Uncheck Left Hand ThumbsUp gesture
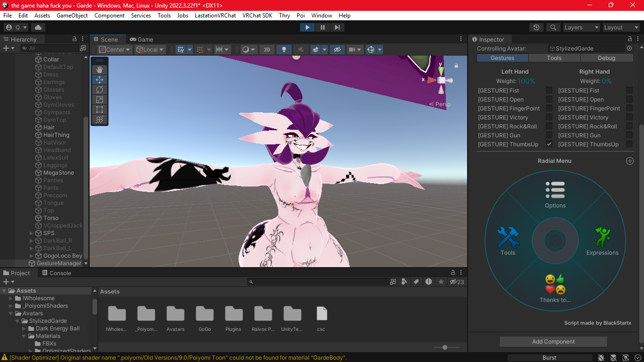 coord(549,144)
